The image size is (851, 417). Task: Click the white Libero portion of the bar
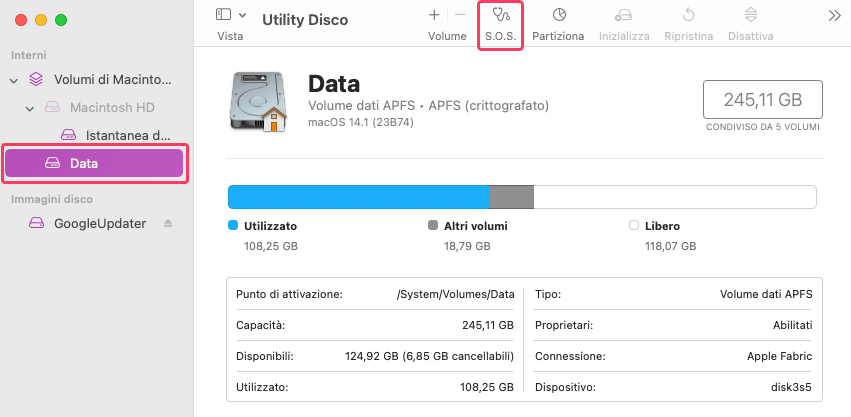[x=675, y=197]
